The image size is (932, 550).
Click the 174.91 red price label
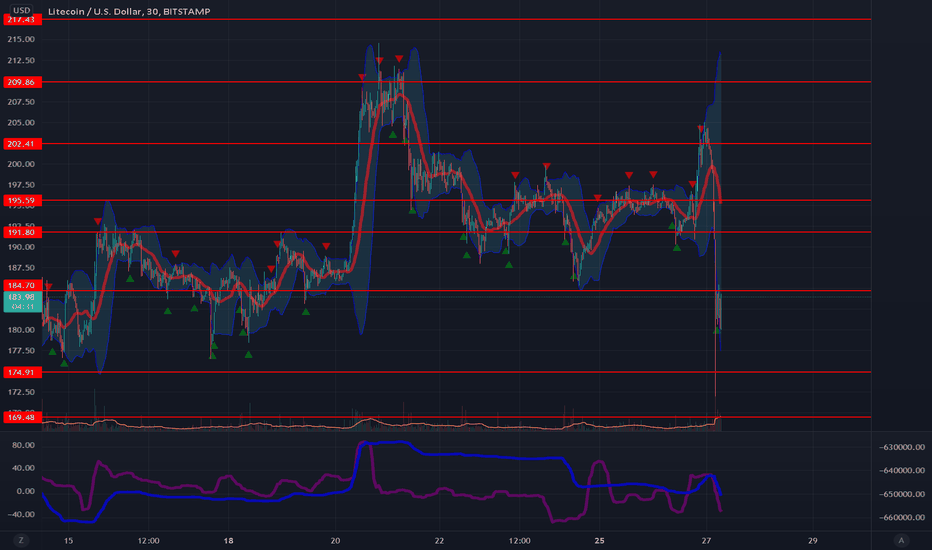click(23, 372)
